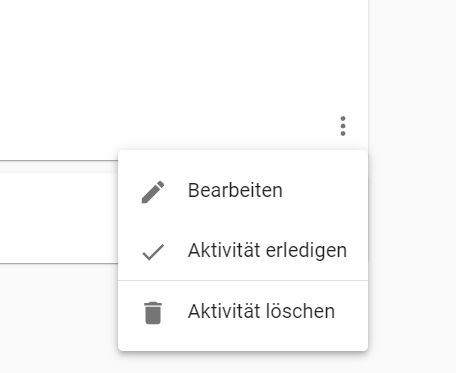Screen dimensions: 456x373
Task: Mark the activity done using the checkmark
Action: [x=153, y=252]
